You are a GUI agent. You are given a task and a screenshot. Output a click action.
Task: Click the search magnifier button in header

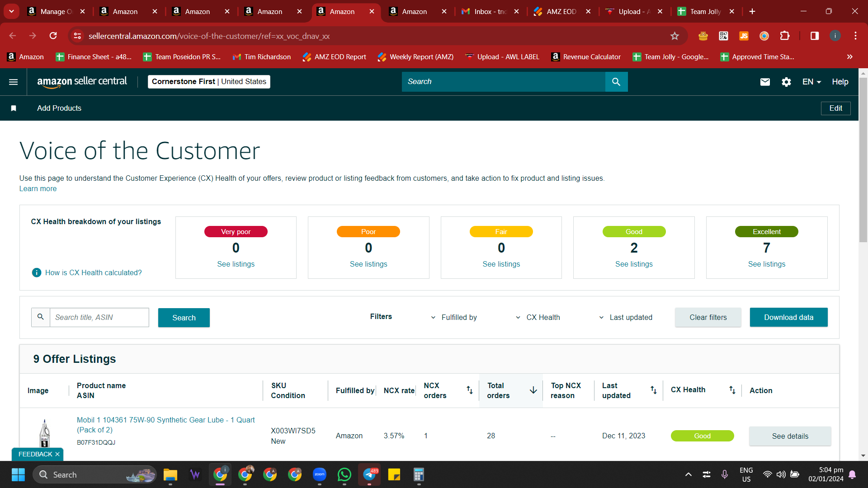[616, 82]
